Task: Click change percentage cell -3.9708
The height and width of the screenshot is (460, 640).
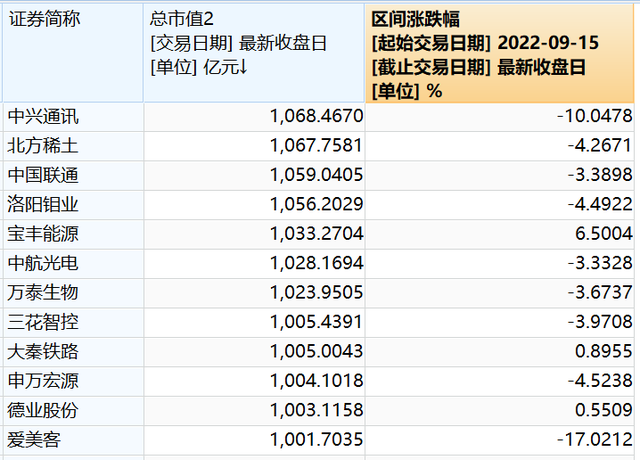Action: 500,322
